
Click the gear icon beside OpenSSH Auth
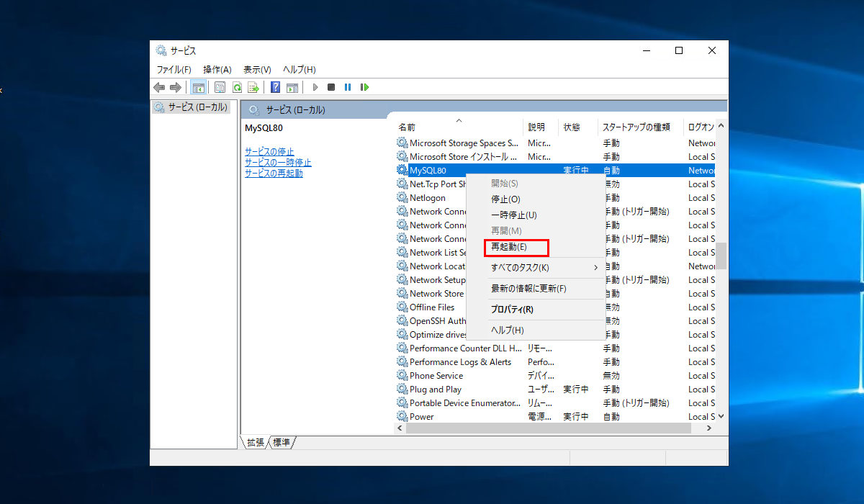[402, 321]
